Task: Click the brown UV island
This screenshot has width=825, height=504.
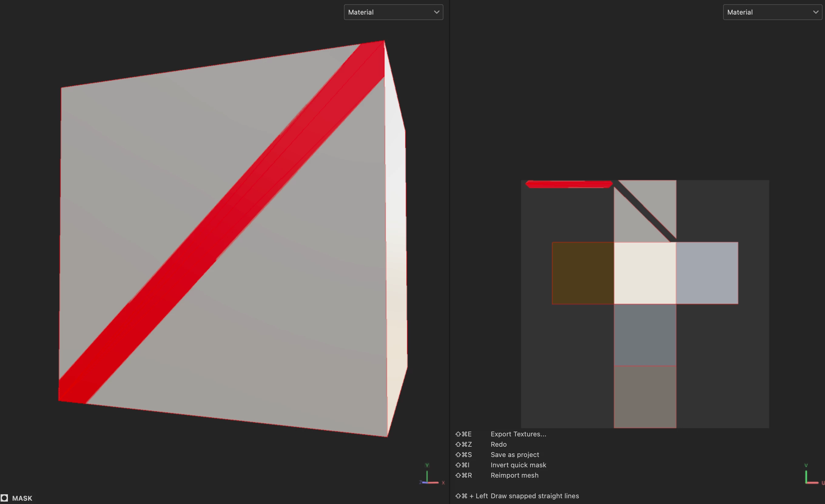Action: tap(583, 273)
